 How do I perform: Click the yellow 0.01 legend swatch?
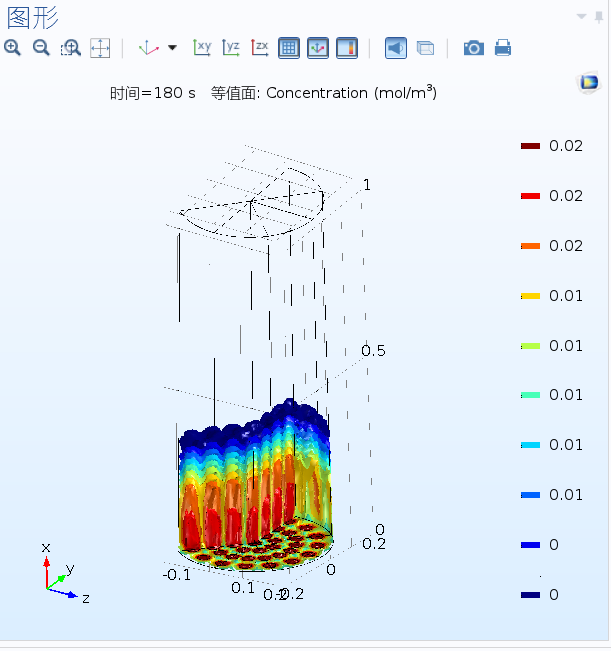[x=530, y=296]
